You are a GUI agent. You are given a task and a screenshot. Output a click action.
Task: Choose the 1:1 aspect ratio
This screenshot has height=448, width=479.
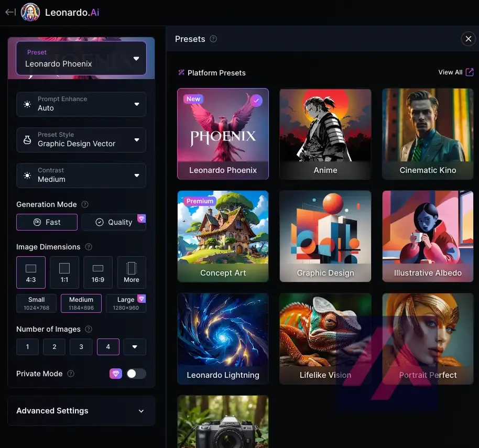[64, 272]
